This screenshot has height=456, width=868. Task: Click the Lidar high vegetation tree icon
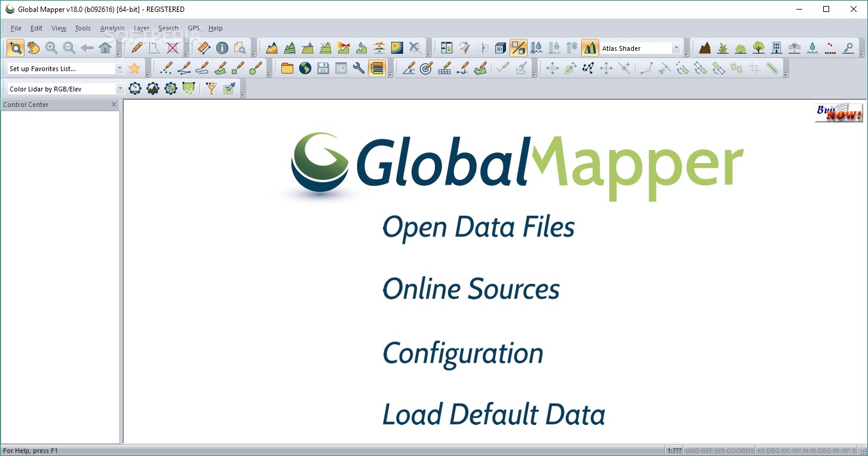pyautogui.click(x=759, y=48)
